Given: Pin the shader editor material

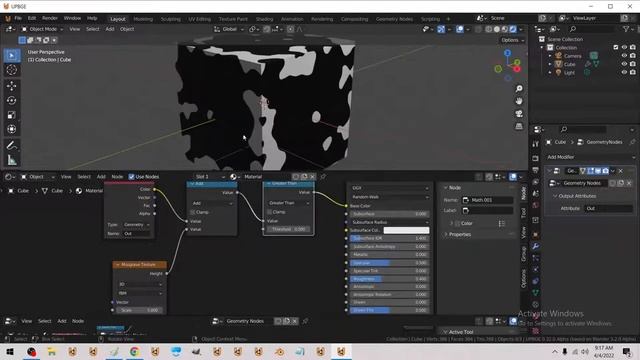Looking at the screenshot, I should coord(323,177).
